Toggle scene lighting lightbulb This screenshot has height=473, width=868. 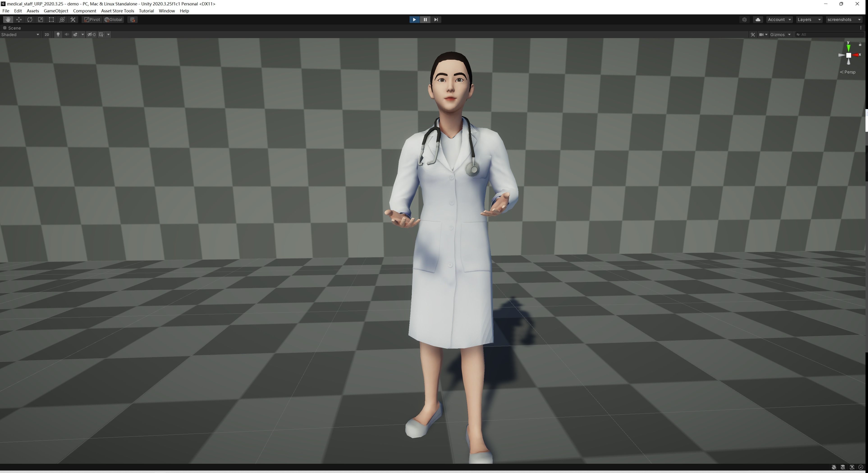pos(58,34)
